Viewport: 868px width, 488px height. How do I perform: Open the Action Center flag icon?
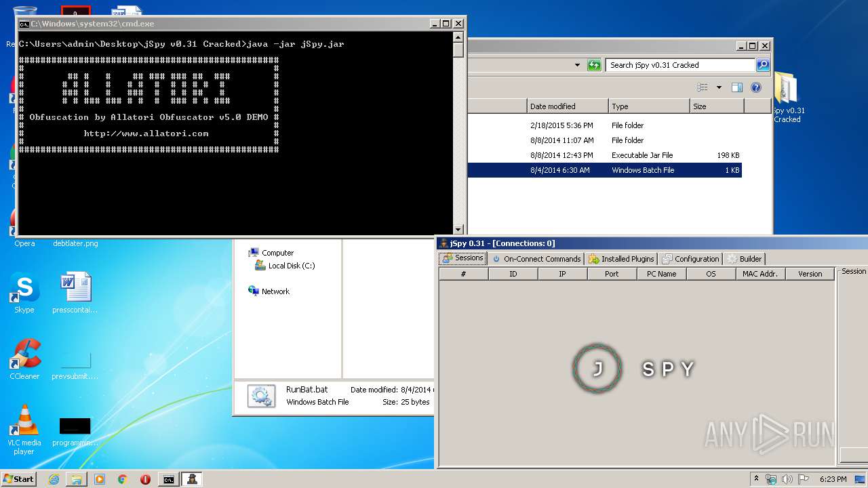[x=804, y=479]
